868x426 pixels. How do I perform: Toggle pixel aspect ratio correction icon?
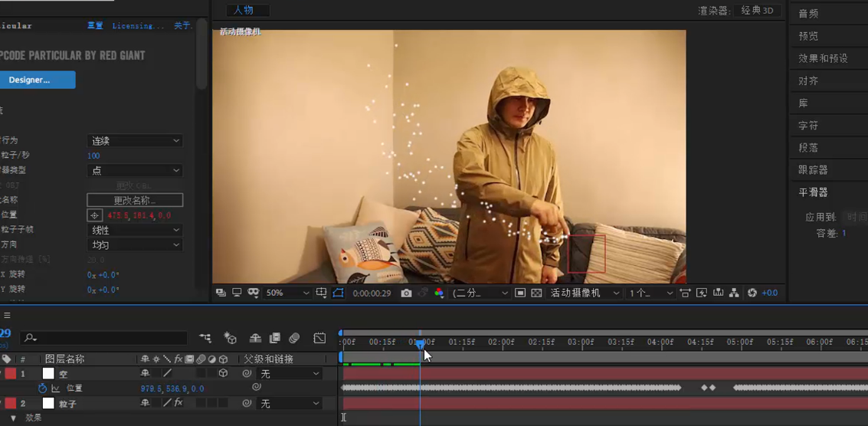click(x=686, y=293)
